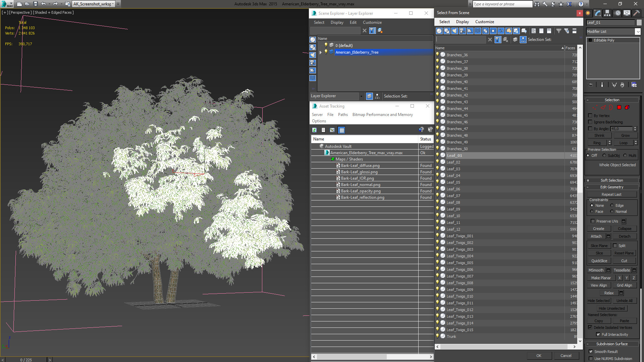The height and width of the screenshot is (362, 644).
Task: Expand Editable Poly plus in modifier stack
Action: [x=590, y=40]
